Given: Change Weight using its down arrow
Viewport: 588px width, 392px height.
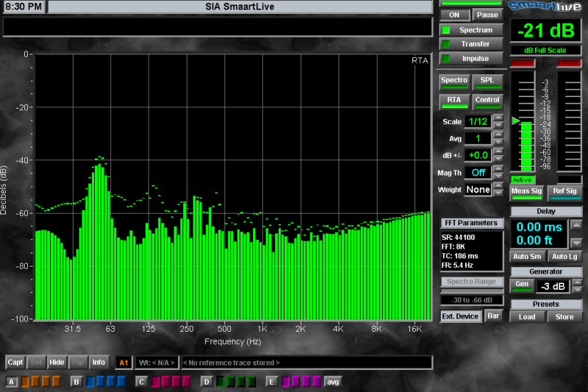Looking at the screenshot, I should (498, 193).
